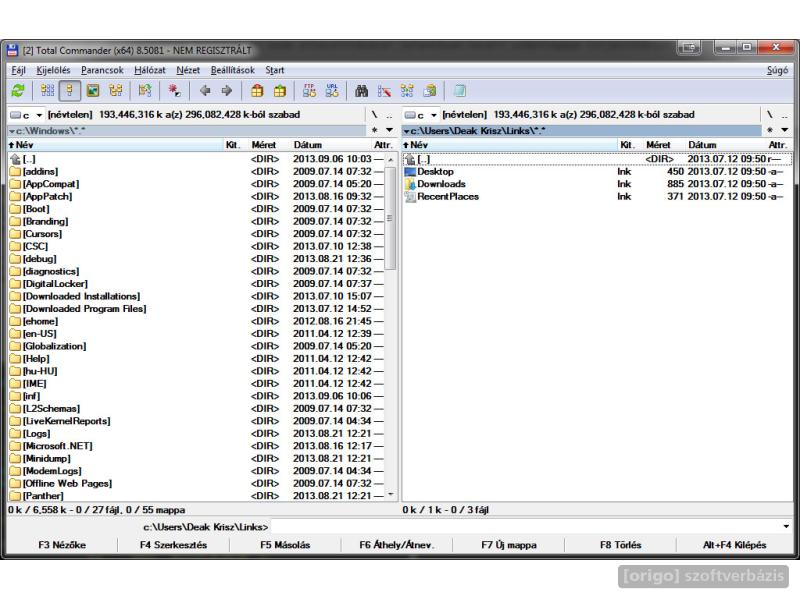This screenshot has width=800, height=600.
Task: Select the [Microsoft.NET] folder row
Action: (x=196, y=446)
